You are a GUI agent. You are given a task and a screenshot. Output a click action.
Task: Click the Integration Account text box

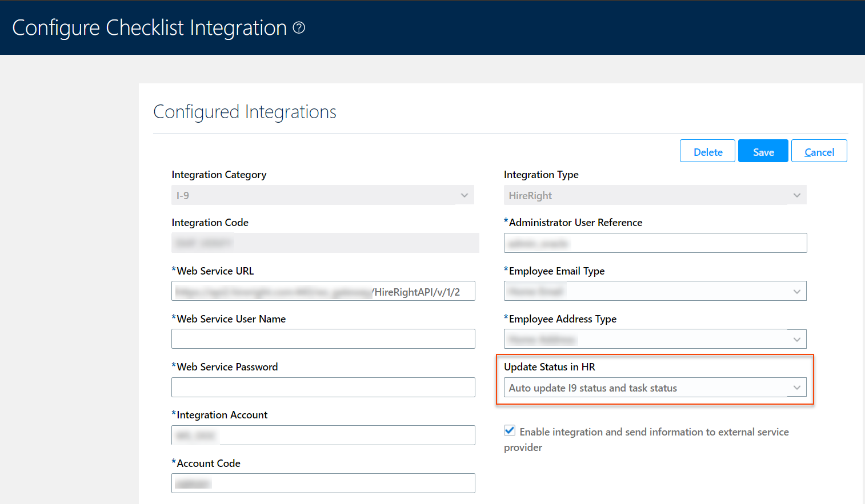(x=323, y=435)
